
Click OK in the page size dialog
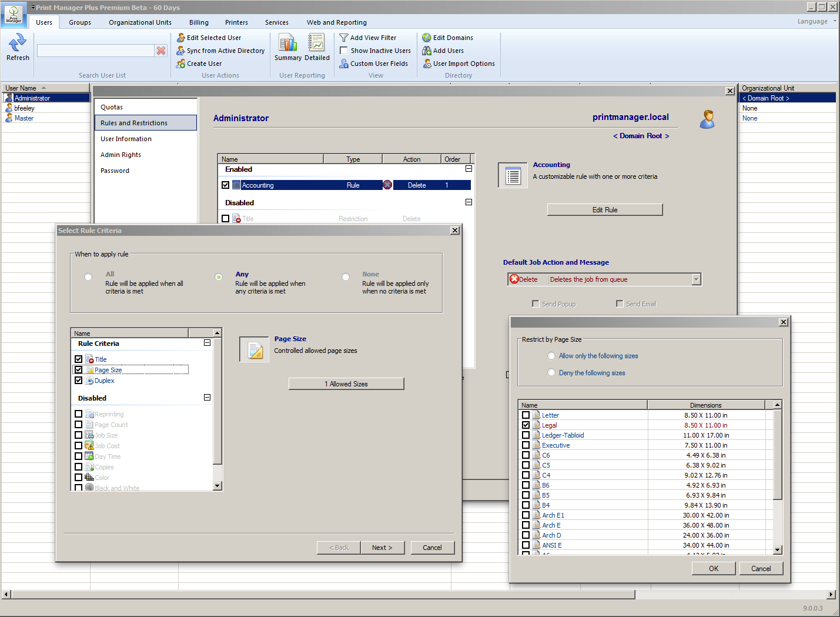click(x=714, y=569)
